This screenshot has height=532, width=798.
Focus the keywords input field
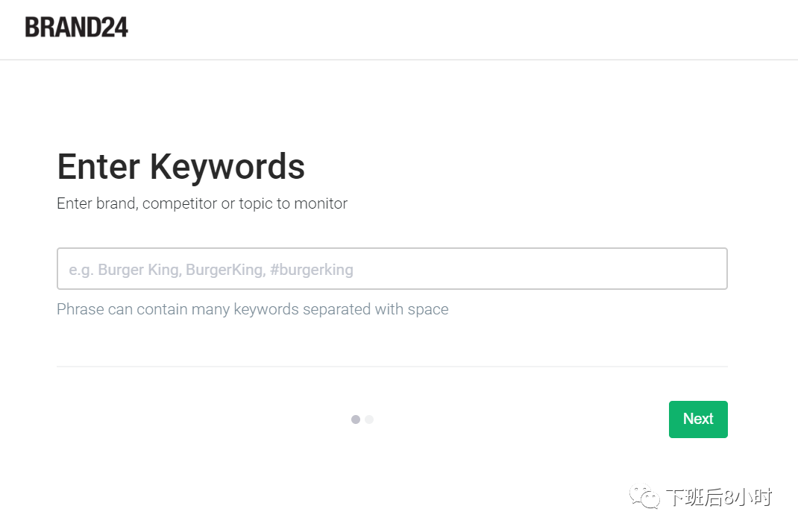point(392,268)
